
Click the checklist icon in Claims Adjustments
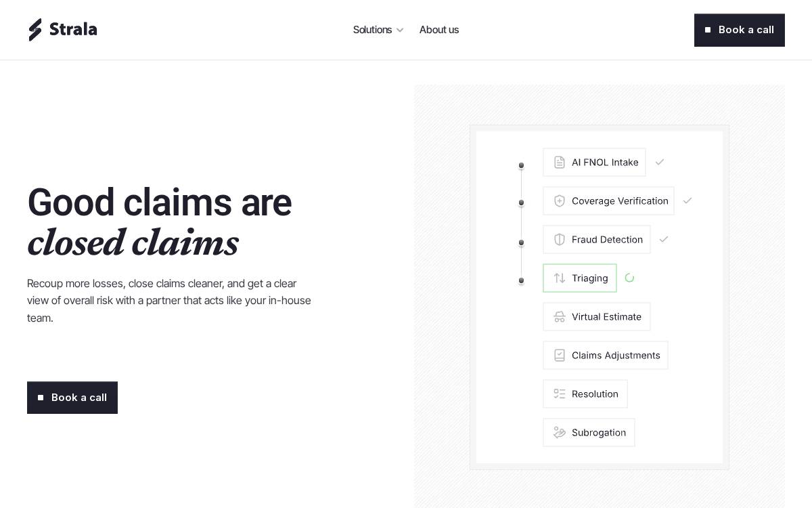click(560, 356)
